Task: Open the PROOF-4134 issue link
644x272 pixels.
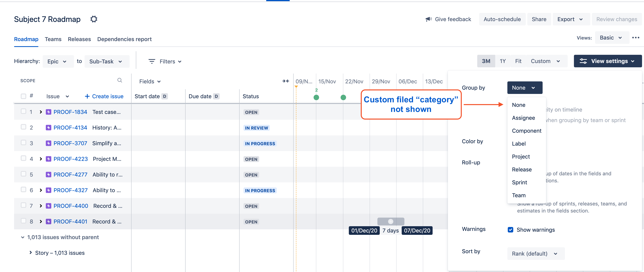Action: tap(70, 128)
